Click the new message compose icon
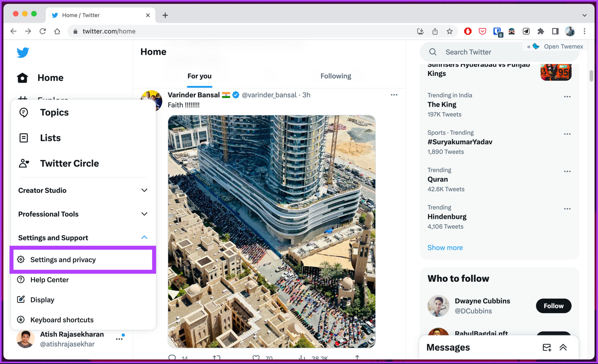598x364 pixels. click(547, 347)
